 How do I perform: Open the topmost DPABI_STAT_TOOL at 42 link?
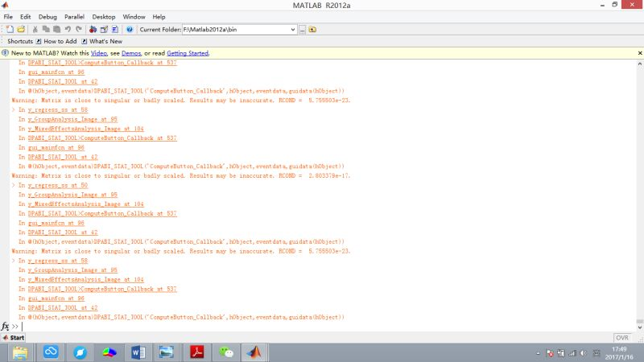tap(63, 81)
